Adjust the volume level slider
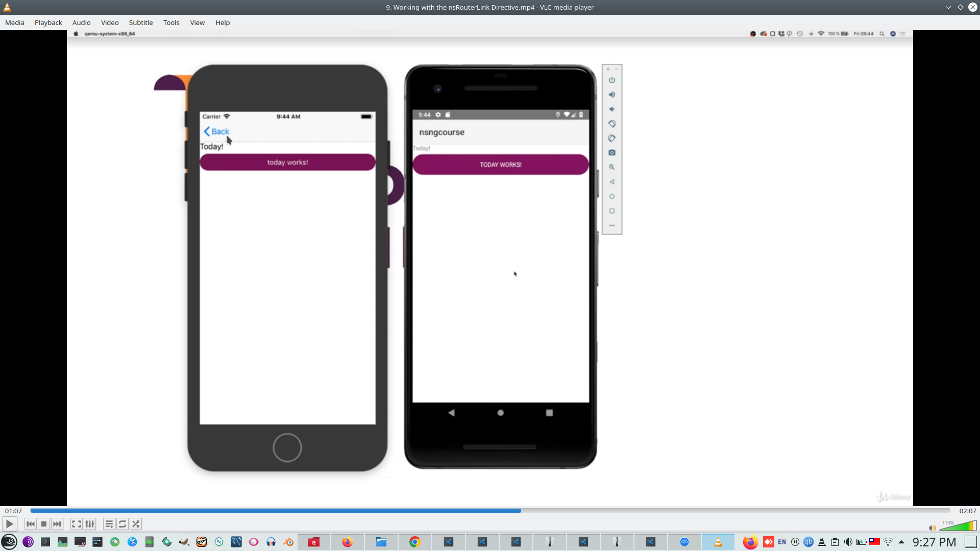The width and height of the screenshot is (980, 551). [x=958, y=526]
